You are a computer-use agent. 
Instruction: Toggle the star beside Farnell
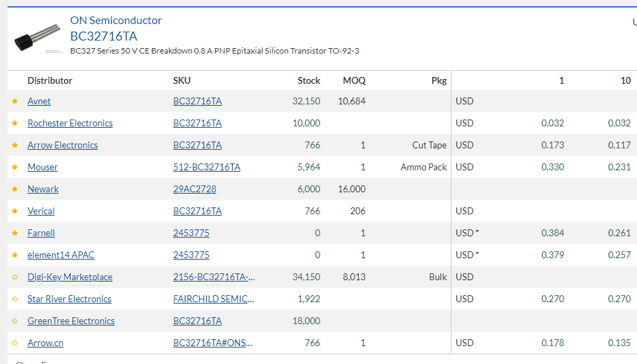click(15, 233)
